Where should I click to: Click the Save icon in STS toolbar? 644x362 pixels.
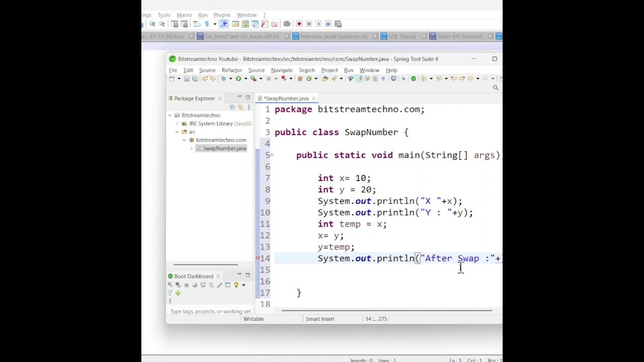click(187, 78)
